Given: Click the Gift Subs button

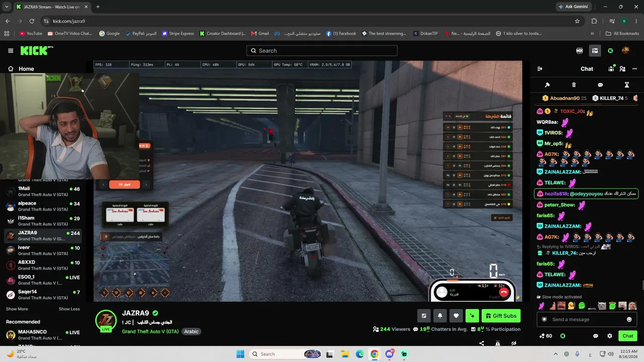Looking at the screenshot, I should [501, 316].
